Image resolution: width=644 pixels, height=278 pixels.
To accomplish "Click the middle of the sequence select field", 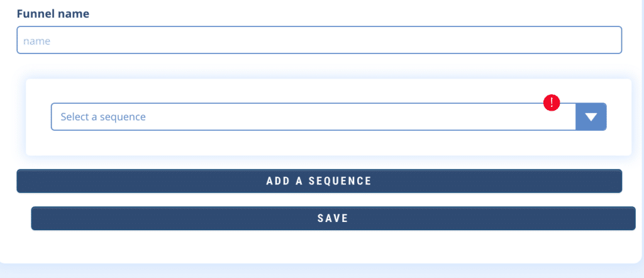I will click(x=313, y=117).
